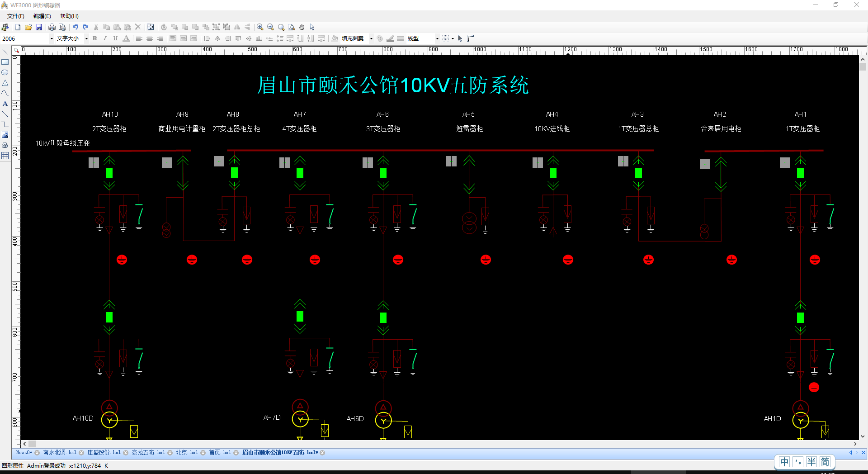
Task: Select the line drawing tool
Action: 5,52
